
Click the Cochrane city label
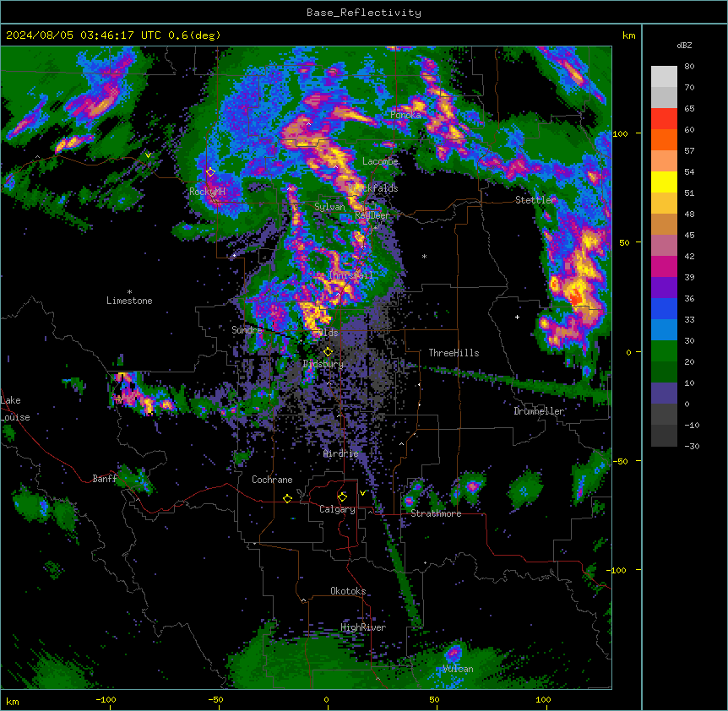click(x=272, y=480)
